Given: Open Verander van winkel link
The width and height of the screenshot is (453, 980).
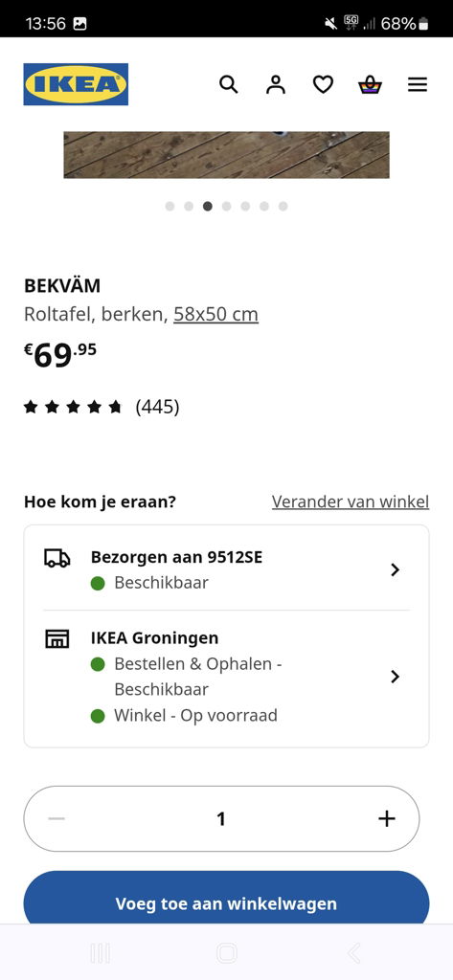Looking at the screenshot, I should pyautogui.click(x=351, y=501).
